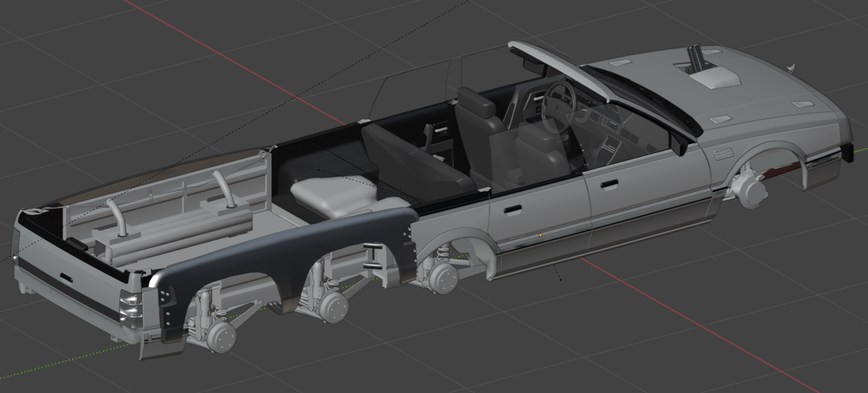Image resolution: width=868 pixels, height=393 pixels.
Task: Select the front bumper corner
Action: pyautogui.click(x=847, y=152)
